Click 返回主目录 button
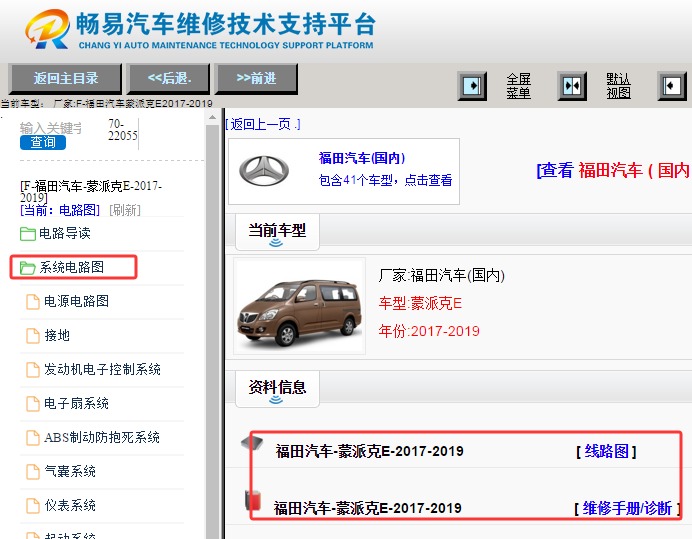The image size is (692, 539). click(x=65, y=79)
